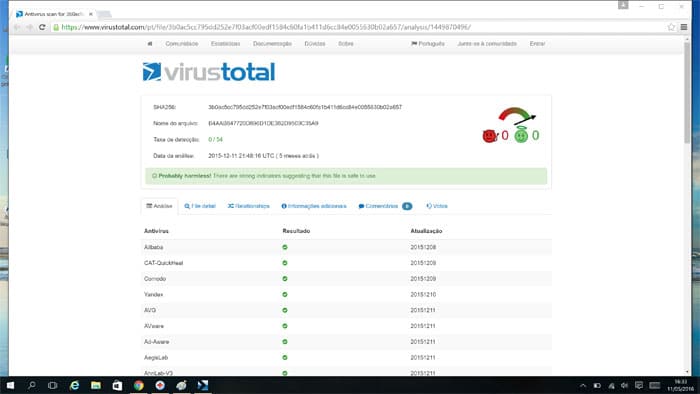Open Chrome from the taskbar
Screen dimensions: 700x394
[x=139, y=385]
